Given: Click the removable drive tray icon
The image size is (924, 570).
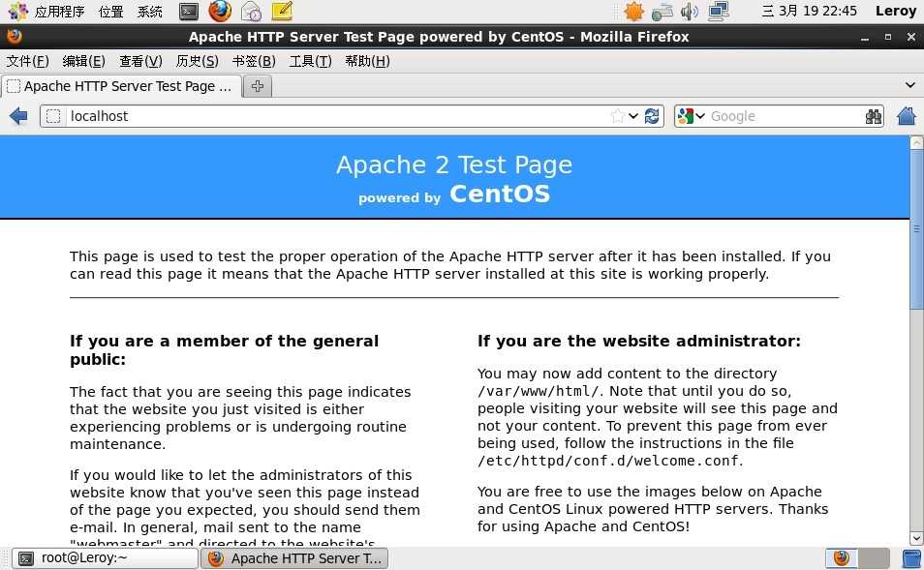Looking at the screenshot, I should (662, 12).
